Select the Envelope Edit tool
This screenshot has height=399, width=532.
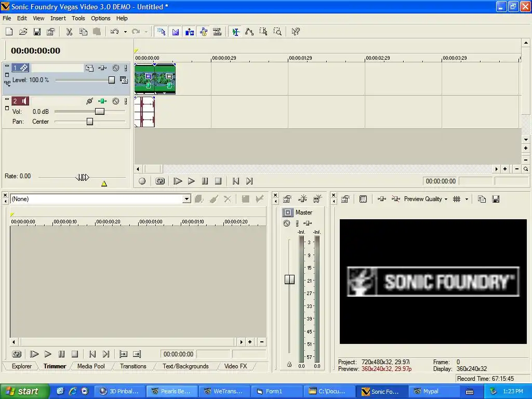(249, 32)
